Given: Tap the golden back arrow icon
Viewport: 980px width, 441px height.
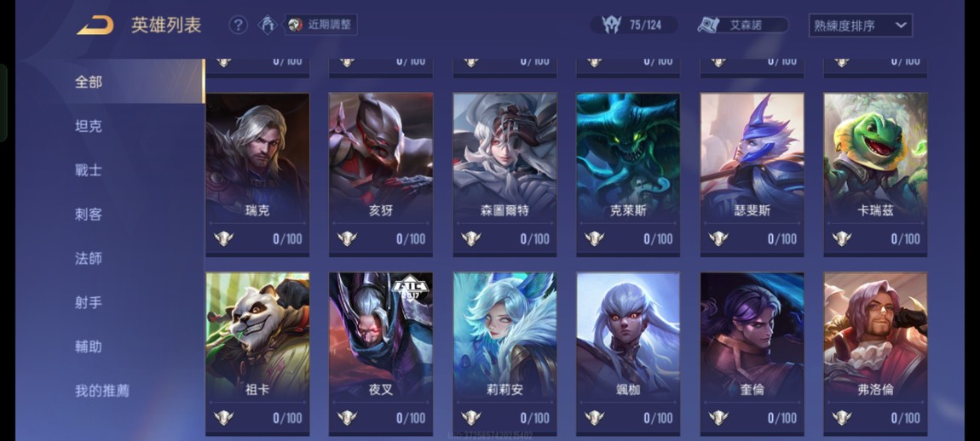Looking at the screenshot, I should 95,26.
